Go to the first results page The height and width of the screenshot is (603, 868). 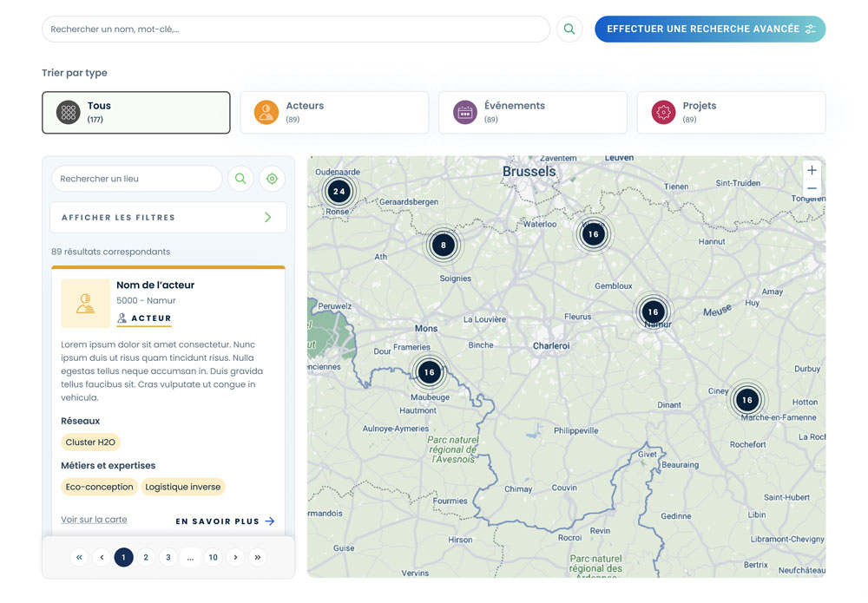coord(79,557)
